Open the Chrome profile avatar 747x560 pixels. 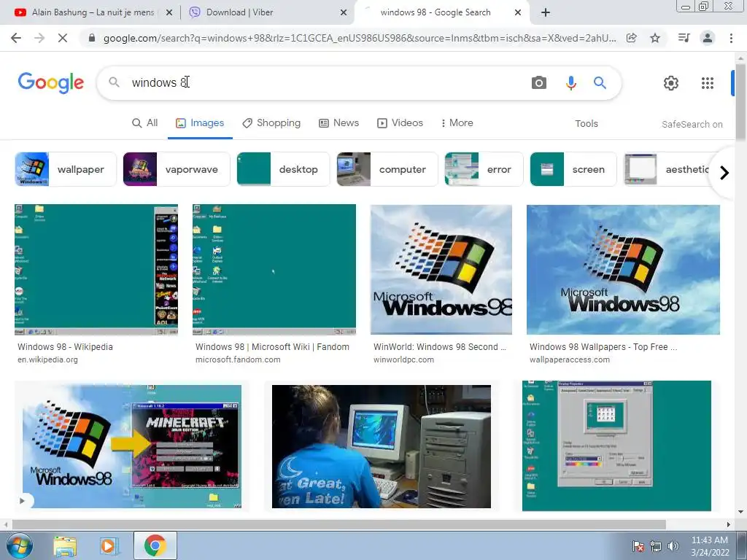click(x=708, y=38)
